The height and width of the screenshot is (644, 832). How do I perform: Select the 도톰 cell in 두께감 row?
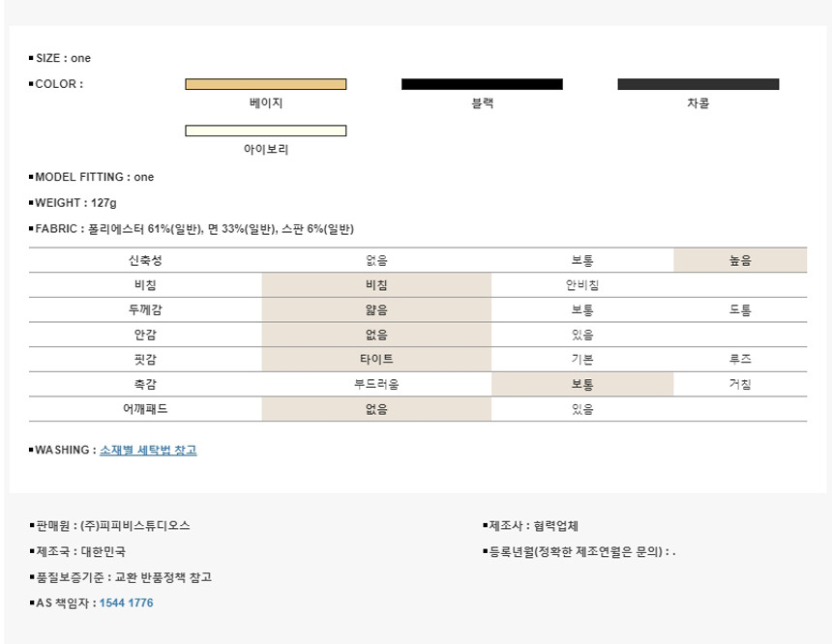coord(740,310)
